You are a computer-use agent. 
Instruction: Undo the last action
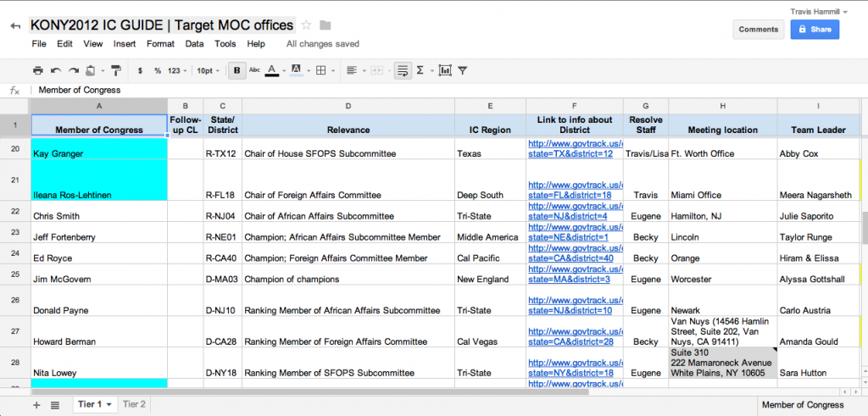tap(55, 71)
